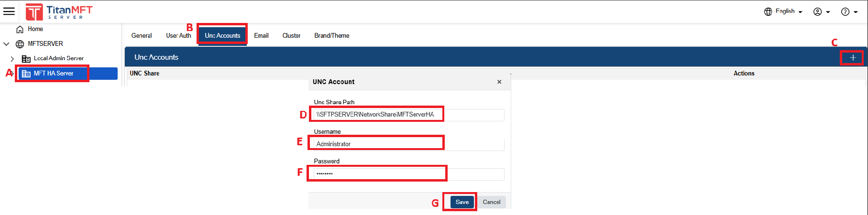The height and width of the screenshot is (215, 868).
Task: Switch to the General tab
Action: (x=142, y=36)
